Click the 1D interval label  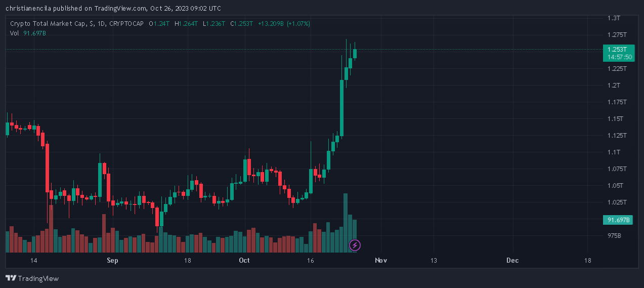pyautogui.click(x=100, y=24)
